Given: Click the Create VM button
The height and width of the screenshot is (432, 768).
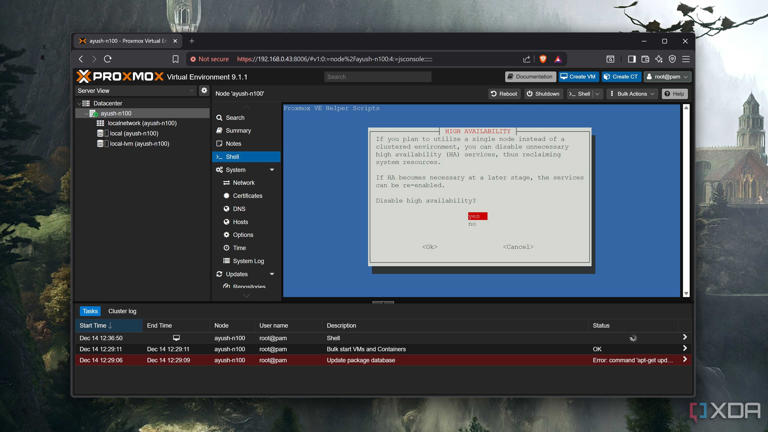Looking at the screenshot, I should point(577,77).
